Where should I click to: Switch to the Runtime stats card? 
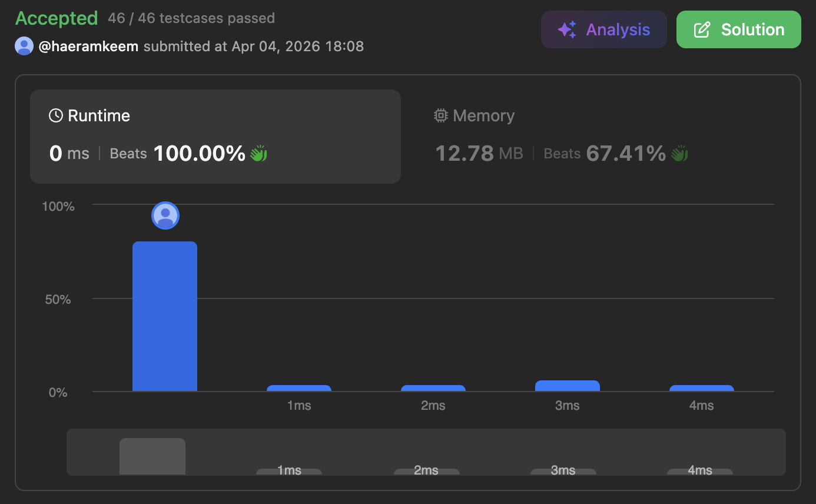[x=215, y=136]
